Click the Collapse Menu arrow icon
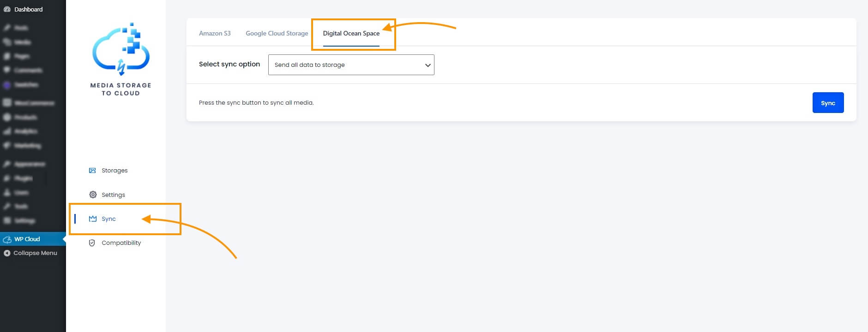The height and width of the screenshot is (332, 868). [7, 253]
